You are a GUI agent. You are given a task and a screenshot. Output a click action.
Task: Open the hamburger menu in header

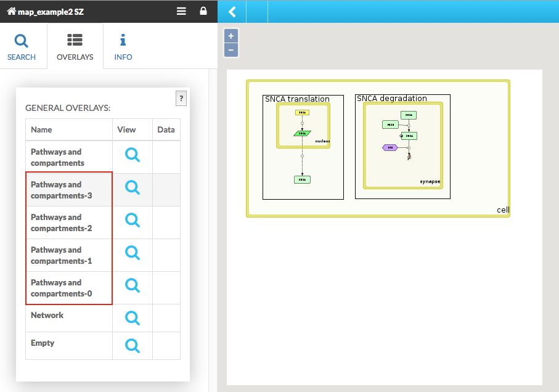coord(181,11)
